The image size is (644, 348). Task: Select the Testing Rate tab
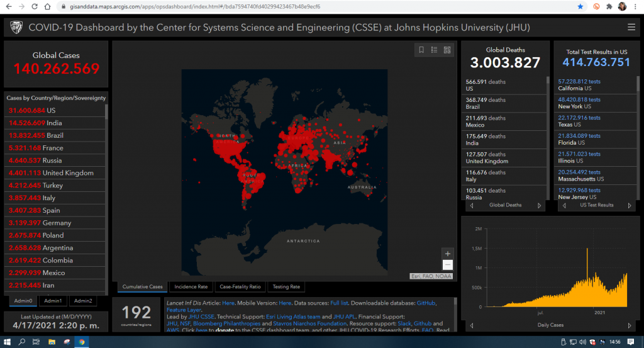point(286,287)
